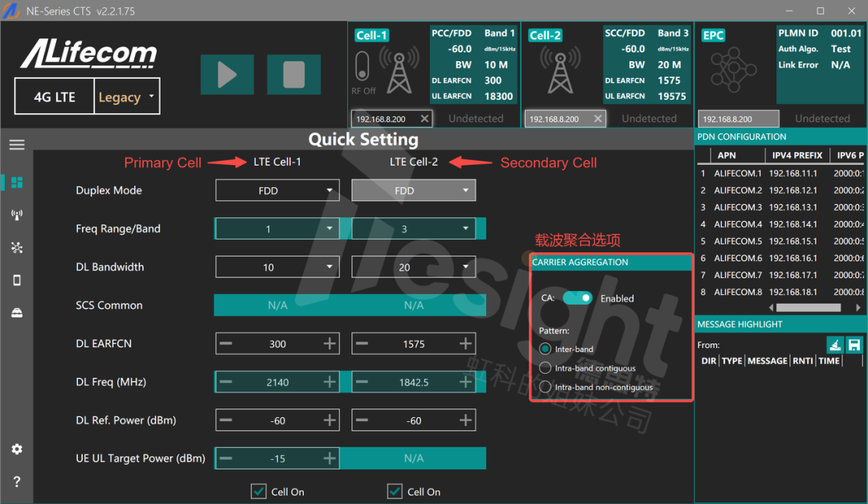Toggle the Cell-1 RF Off switch
868x504 pixels.
tap(362, 66)
